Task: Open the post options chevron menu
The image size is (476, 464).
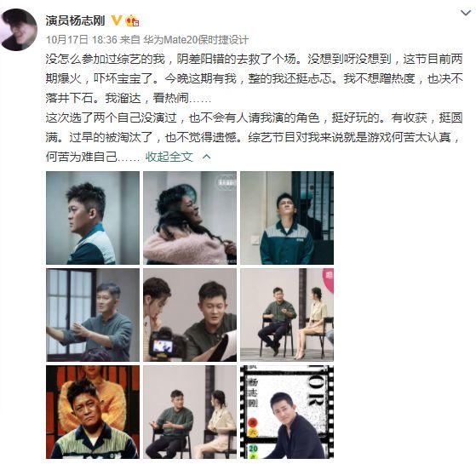Action: (466, 13)
